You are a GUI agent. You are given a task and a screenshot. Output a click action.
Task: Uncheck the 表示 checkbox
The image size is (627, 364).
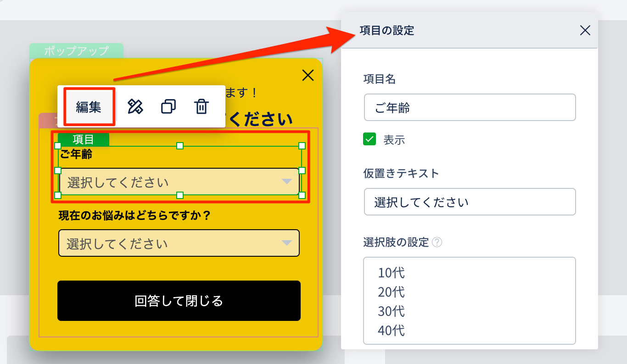[x=369, y=139]
